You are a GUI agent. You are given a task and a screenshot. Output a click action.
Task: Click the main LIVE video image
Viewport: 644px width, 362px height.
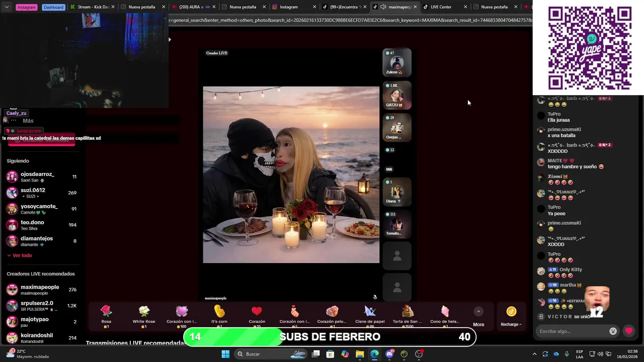click(291, 174)
